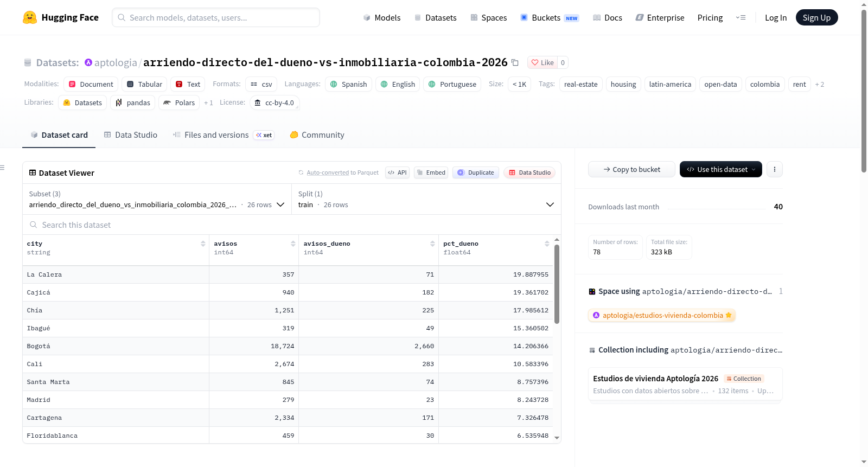
Task: Go to the Community tab
Action: click(317, 135)
